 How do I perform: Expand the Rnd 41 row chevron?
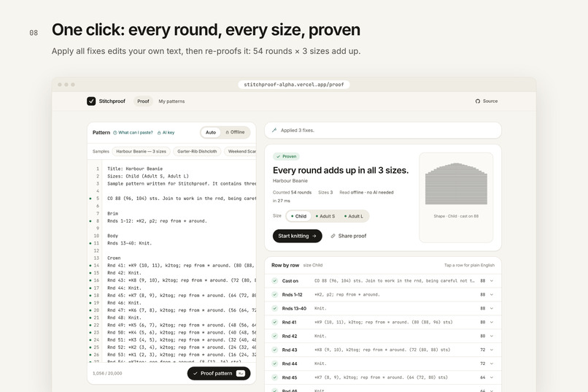492,322
